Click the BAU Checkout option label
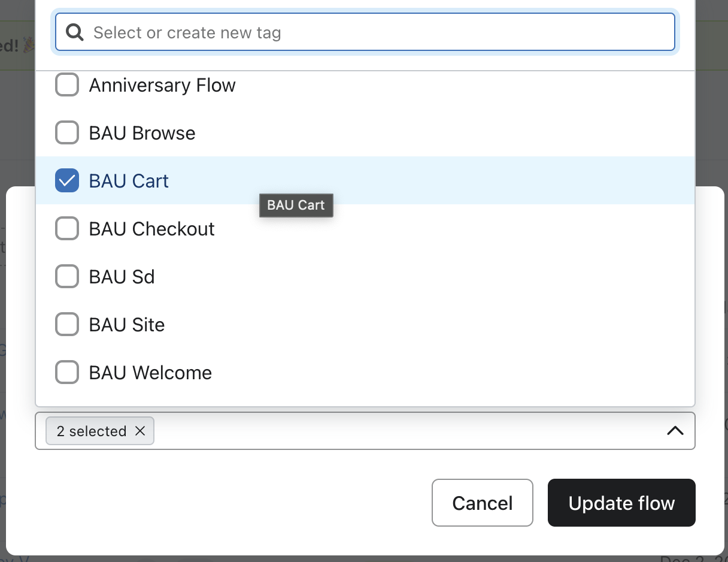 click(x=152, y=229)
